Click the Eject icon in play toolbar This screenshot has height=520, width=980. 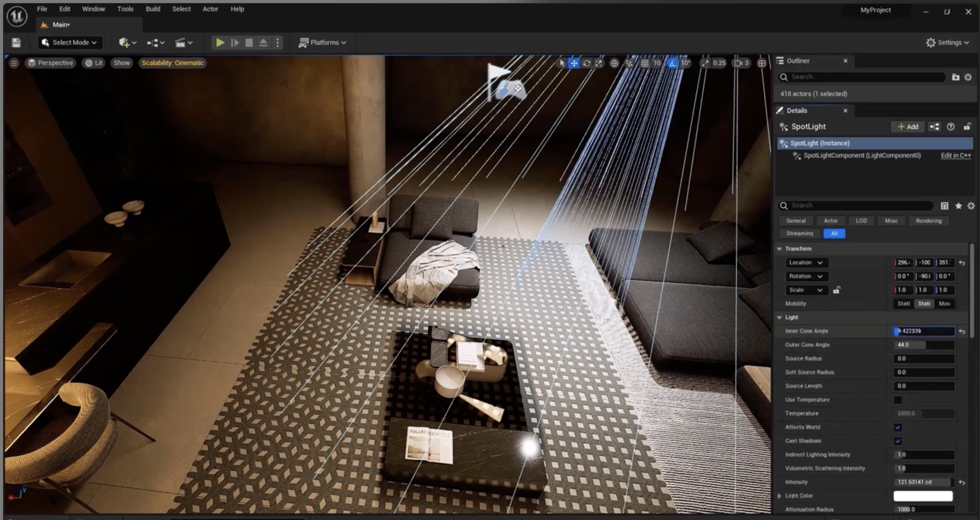point(263,43)
